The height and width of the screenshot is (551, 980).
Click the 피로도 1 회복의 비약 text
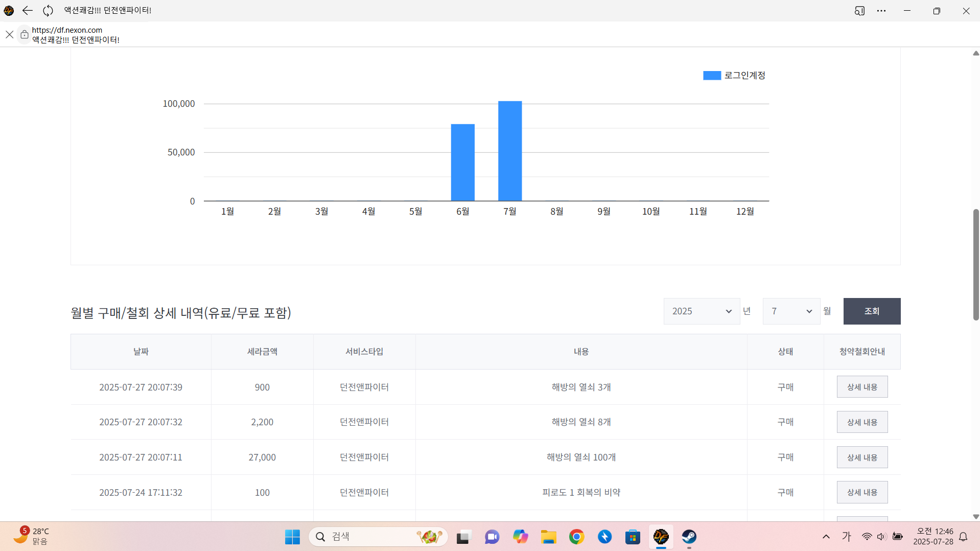(581, 493)
